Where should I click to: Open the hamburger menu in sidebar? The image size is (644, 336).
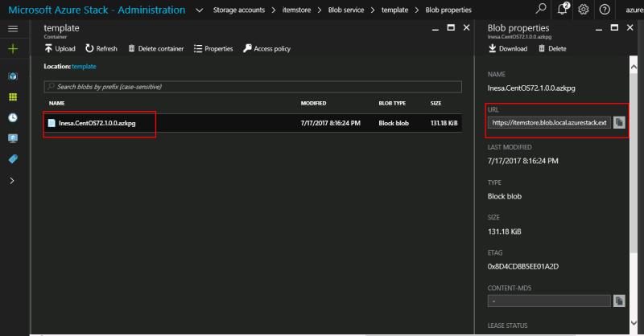[x=13, y=28]
